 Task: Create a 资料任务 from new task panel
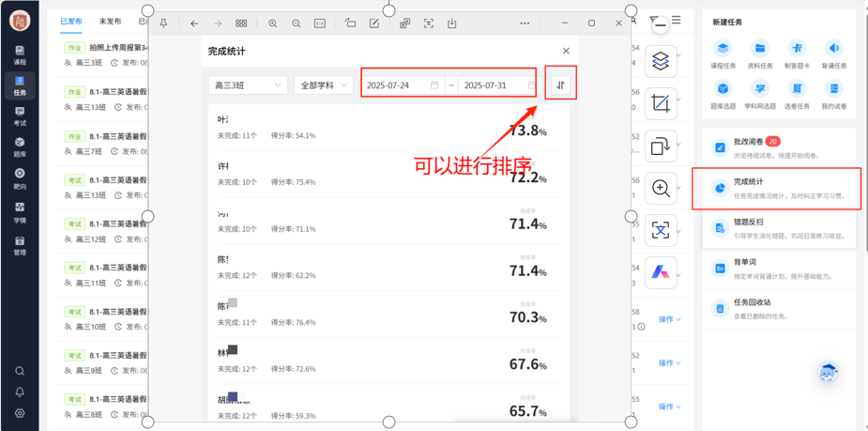(760, 54)
